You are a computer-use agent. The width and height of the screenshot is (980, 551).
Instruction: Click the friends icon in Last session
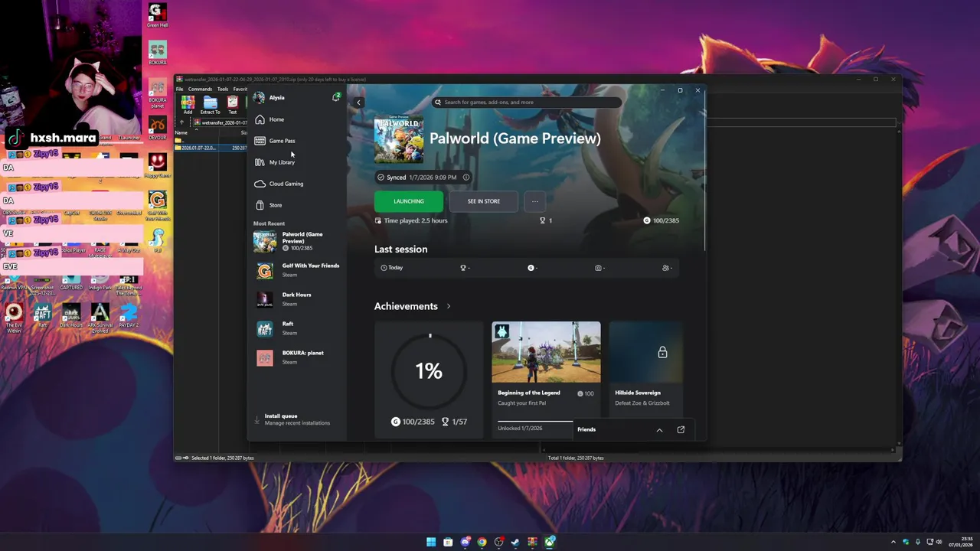pos(665,268)
